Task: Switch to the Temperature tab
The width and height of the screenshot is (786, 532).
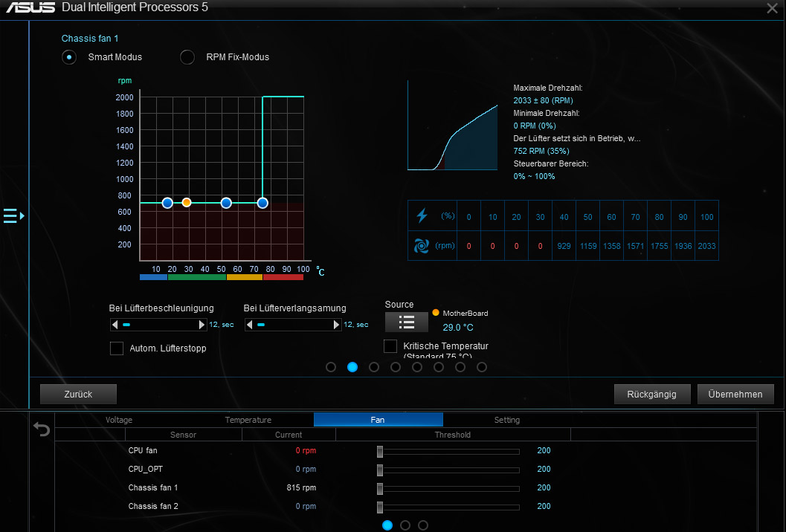Action: [248, 420]
